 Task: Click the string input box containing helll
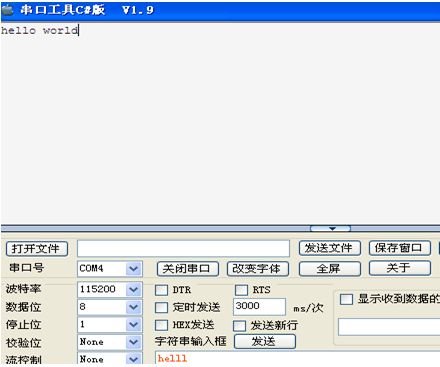click(x=297, y=359)
